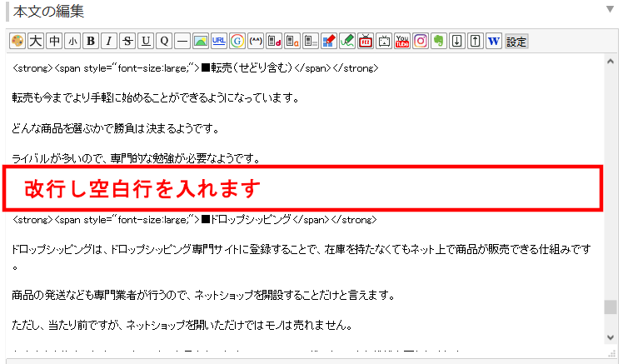Click the line with ■転売(せどり含む)
The width and height of the screenshot is (623, 364).
195,68
